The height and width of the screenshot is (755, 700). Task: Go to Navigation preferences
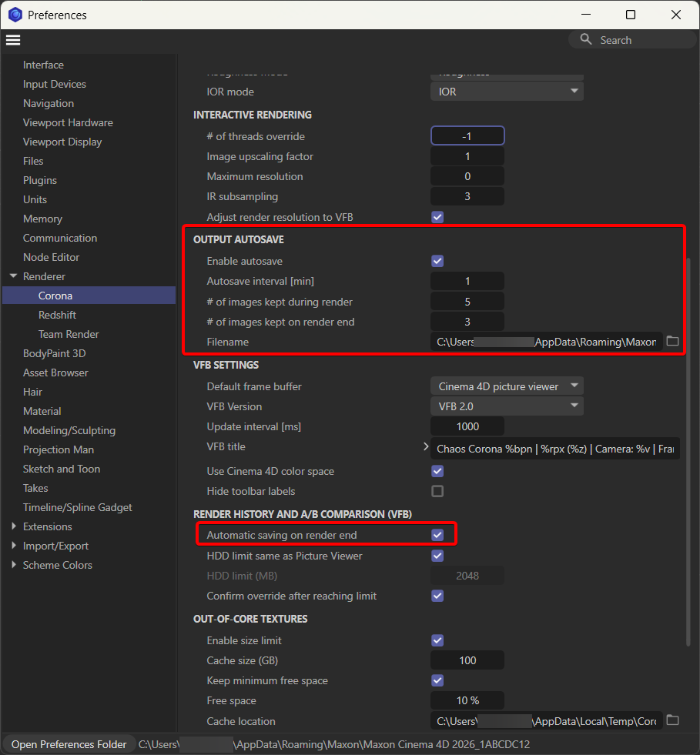pyautogui.click(x=49, y=103)
